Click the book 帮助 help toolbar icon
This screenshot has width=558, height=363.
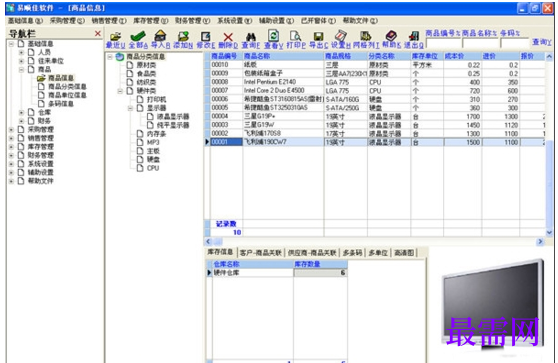391,35
